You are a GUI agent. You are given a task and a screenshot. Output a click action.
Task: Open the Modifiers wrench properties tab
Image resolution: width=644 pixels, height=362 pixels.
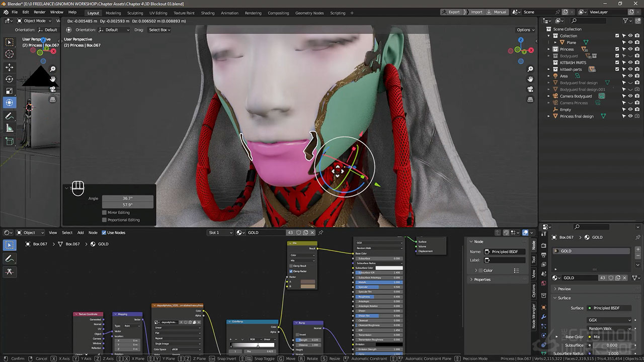543,317
